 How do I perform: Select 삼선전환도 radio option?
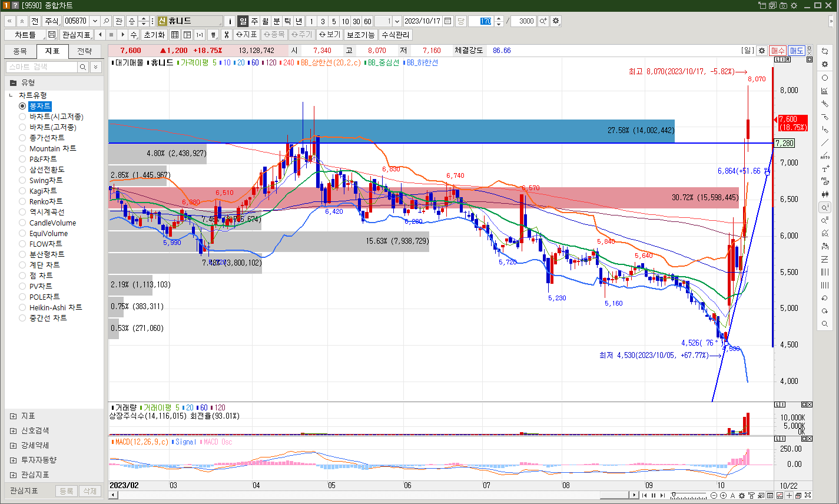pos(22,170)
